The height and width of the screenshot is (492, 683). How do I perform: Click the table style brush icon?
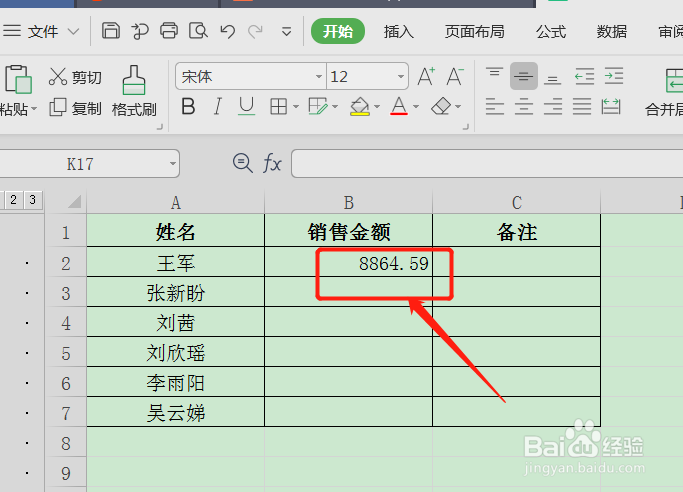(x=318, y=106)
